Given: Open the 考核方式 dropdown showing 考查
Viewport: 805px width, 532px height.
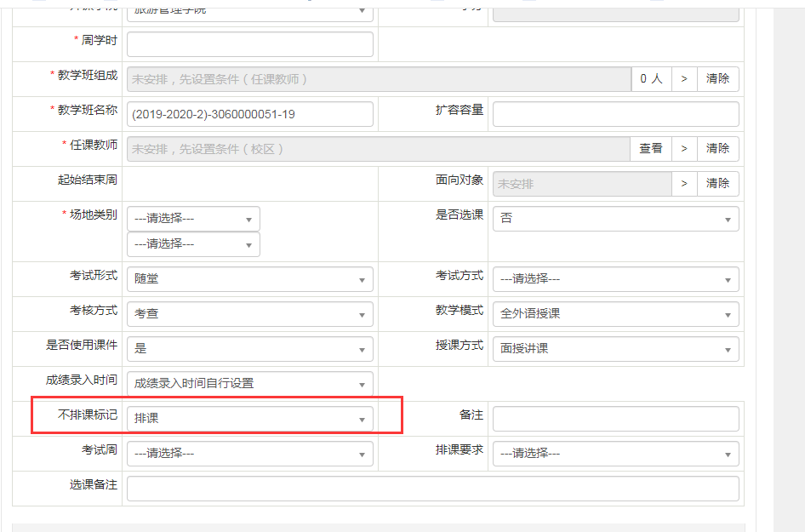Looking at the screenshot, I should [x=249, y=314].
